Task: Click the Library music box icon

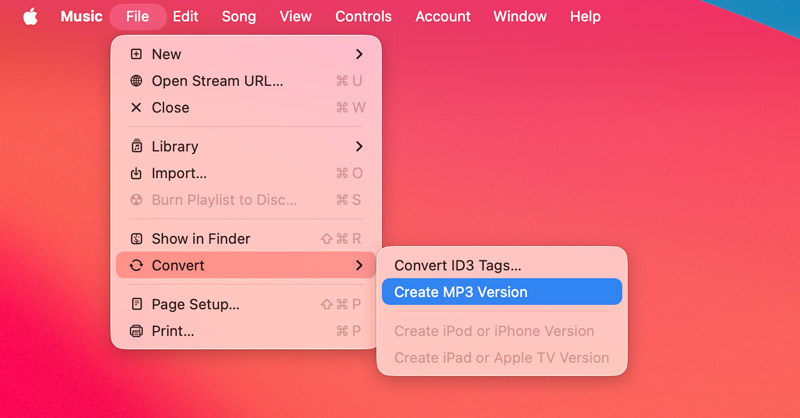Action: pyautogui.click(x=136, y=146)
